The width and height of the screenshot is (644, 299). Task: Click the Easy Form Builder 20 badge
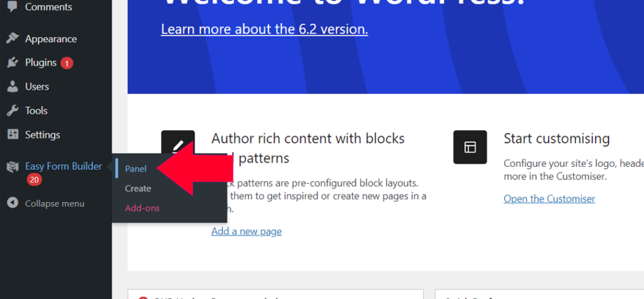point(34,180)
